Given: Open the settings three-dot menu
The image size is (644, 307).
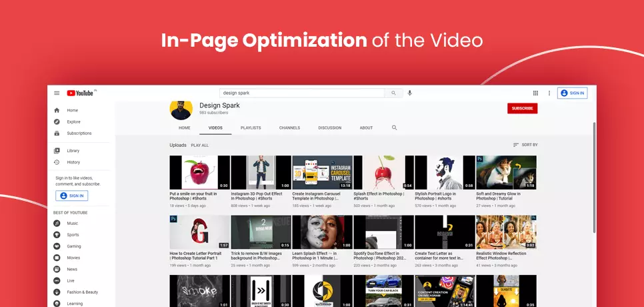Looking at the screenshot, I should (549, 93).
